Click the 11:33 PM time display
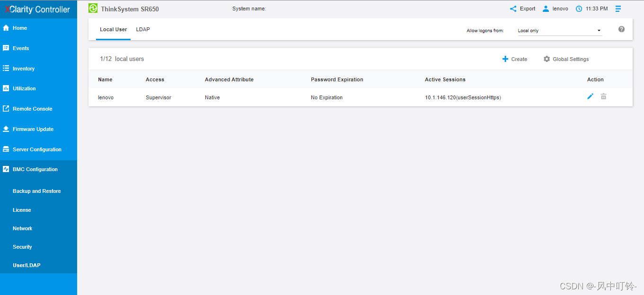 pyautogui.click(x=597, y=9)
